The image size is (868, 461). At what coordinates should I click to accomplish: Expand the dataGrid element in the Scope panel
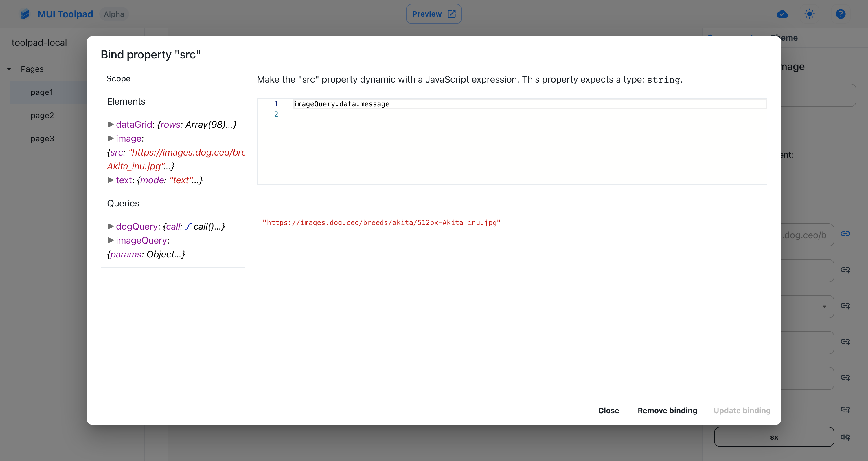click(x=111, y=125)
